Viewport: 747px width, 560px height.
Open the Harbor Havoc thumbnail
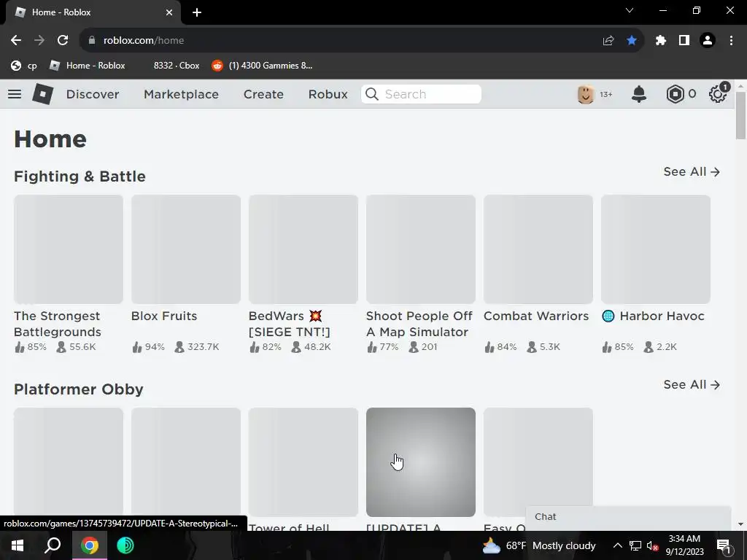[656, 249]
